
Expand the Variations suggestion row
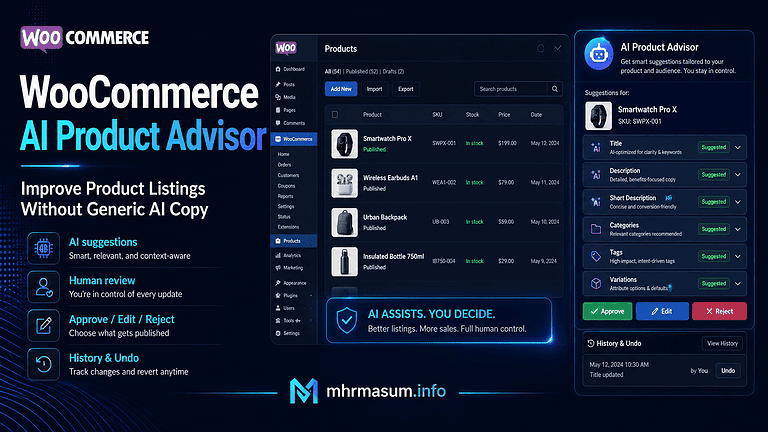click(738, 284)
